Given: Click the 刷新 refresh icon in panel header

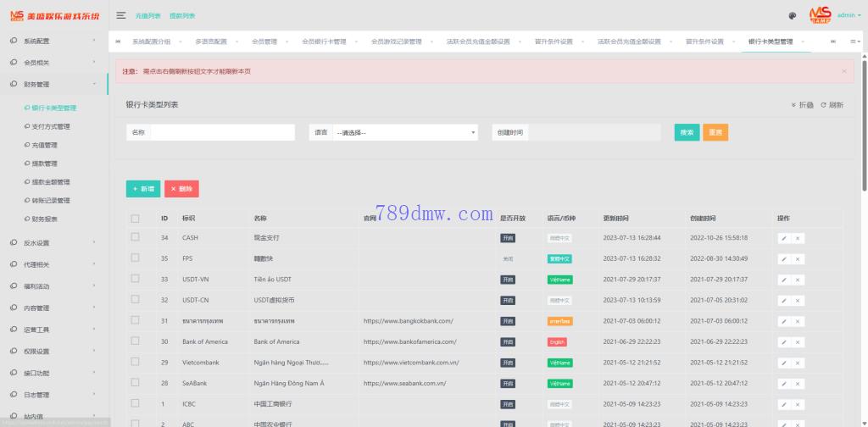Looking at the screenshot, I should [832, 105].
